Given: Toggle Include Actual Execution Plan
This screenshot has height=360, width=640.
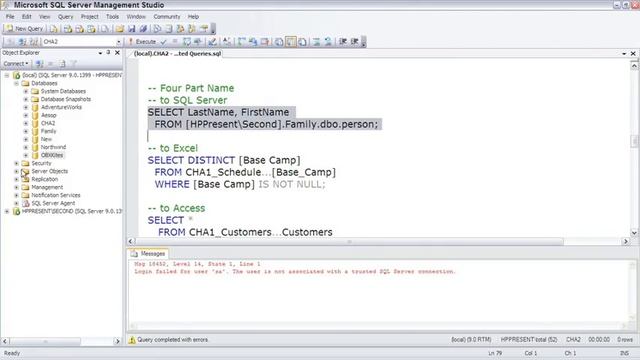Looking at the screenshot, I should coord(242,42).
